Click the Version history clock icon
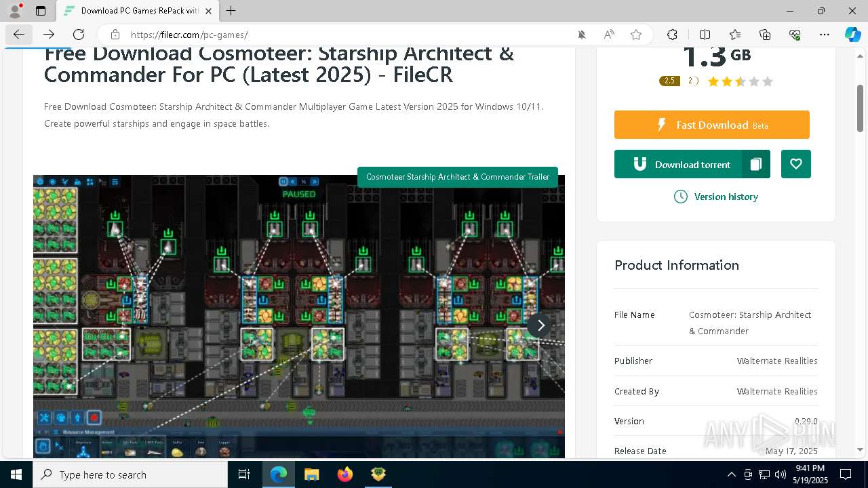This screenshot has height=488, width=868. (680, 197)
